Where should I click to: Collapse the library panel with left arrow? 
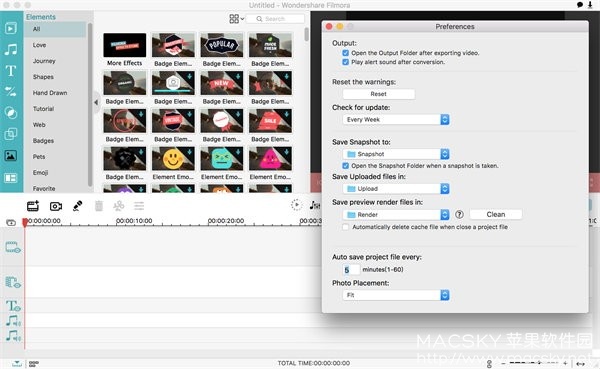pyautogui.click(x=96, y=102)
